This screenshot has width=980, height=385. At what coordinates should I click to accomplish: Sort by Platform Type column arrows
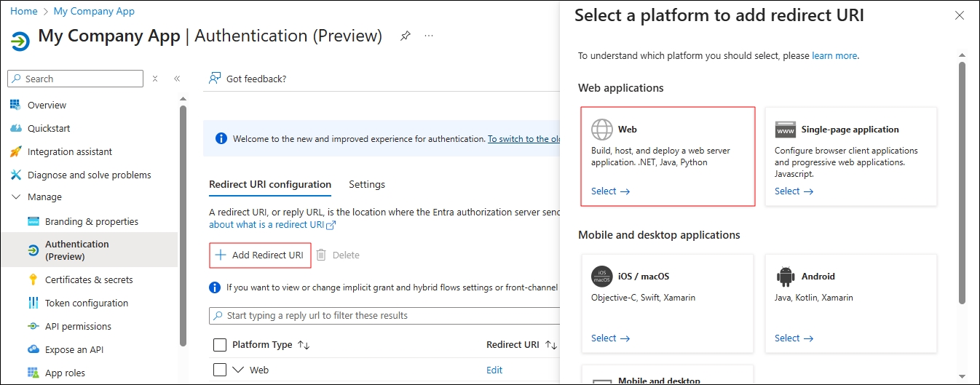304,345
